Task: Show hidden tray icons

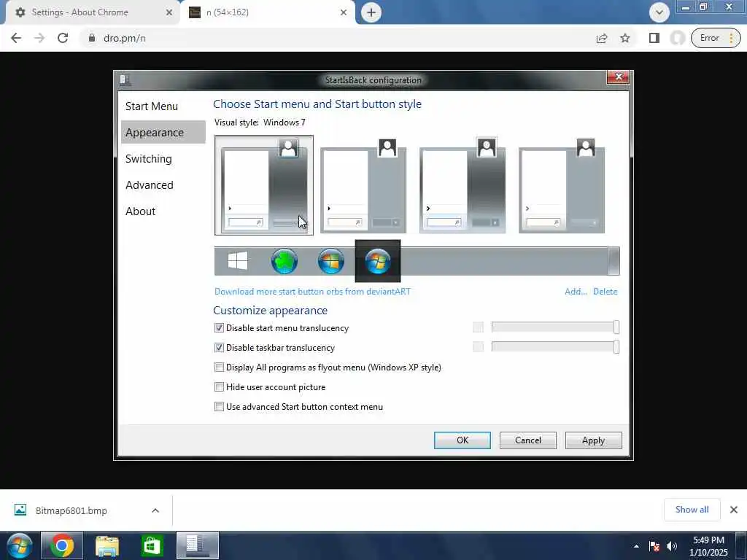Action: tap(636, 546)
